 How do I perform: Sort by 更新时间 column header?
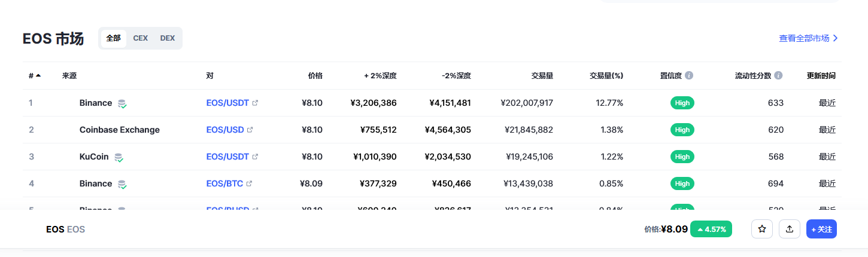click(821, 76)
